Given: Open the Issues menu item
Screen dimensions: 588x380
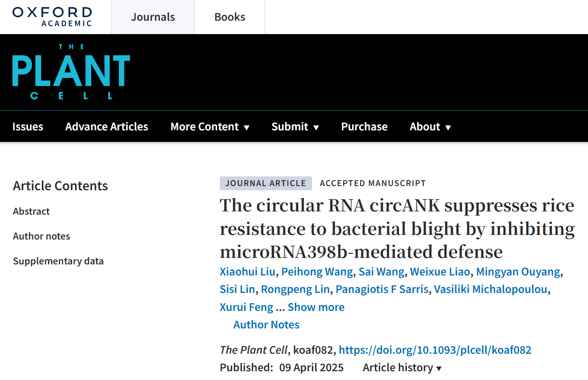Looking at the screenshot, I should click(28, 127).
